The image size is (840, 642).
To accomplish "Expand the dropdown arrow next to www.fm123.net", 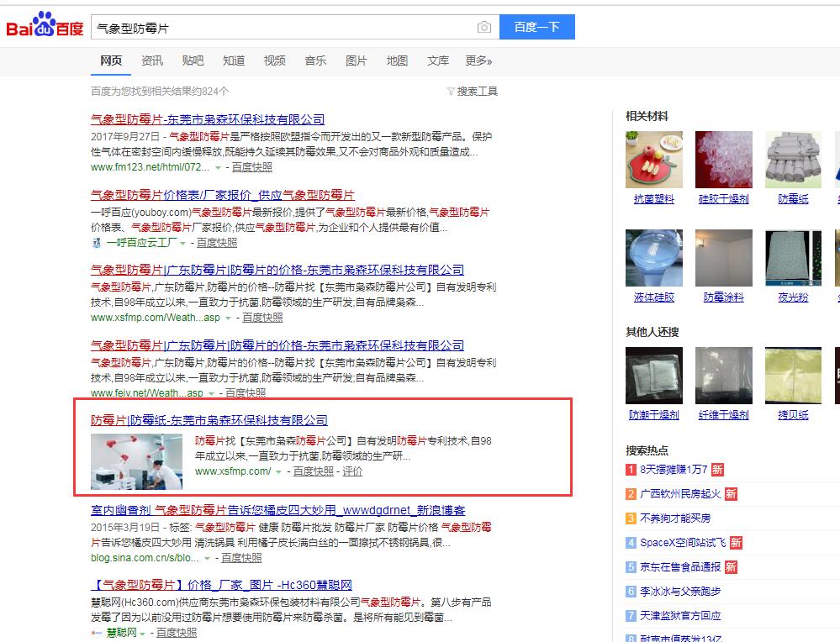I will tap(218, 168).
